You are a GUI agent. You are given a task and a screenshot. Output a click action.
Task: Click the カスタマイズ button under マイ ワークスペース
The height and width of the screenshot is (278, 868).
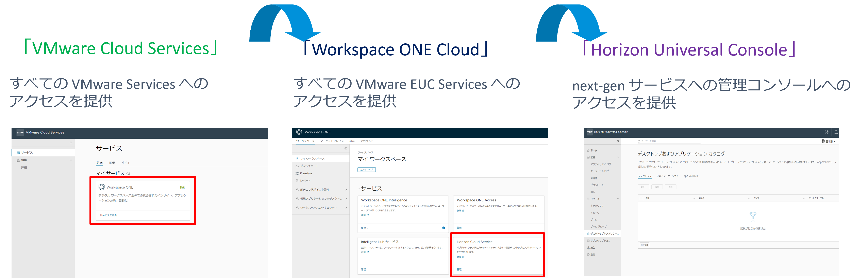click(x=366, y=170)
